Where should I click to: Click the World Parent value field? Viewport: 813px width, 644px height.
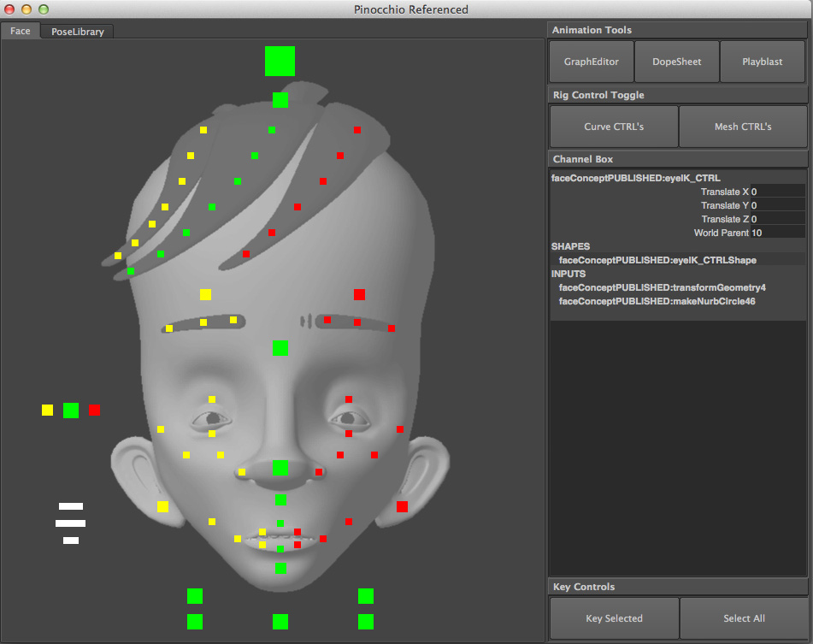click(777, 233)
